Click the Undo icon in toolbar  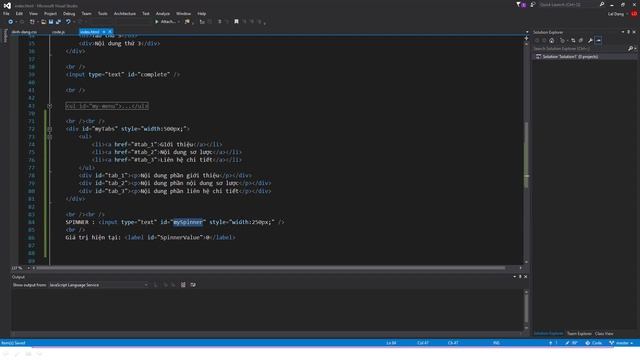[68, 22]
